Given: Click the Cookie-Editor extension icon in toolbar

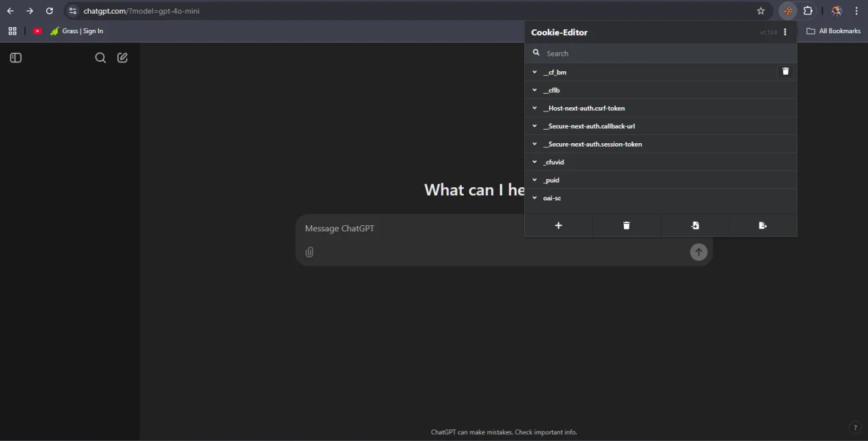Looking at the screenshot, I should pyautogui.click(x=788, y=11).
